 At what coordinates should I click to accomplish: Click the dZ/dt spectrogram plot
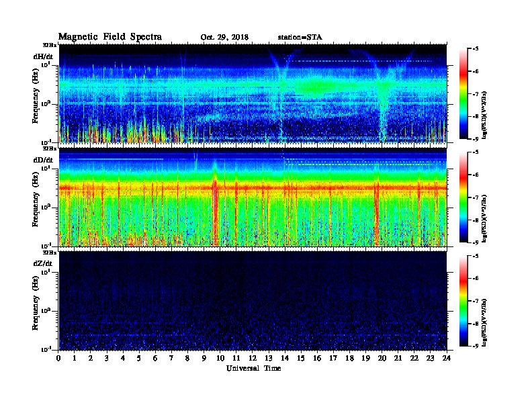(253, 300)
